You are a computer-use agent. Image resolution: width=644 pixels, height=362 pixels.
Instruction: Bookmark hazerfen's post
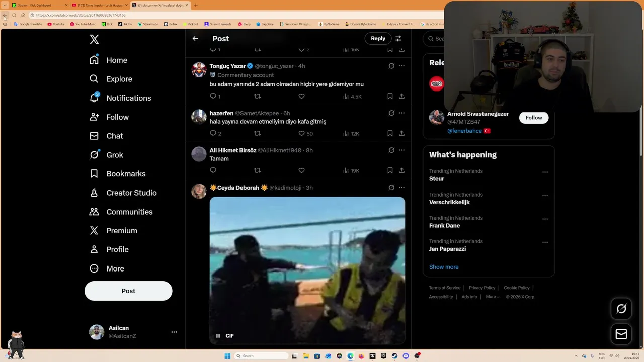390,133
